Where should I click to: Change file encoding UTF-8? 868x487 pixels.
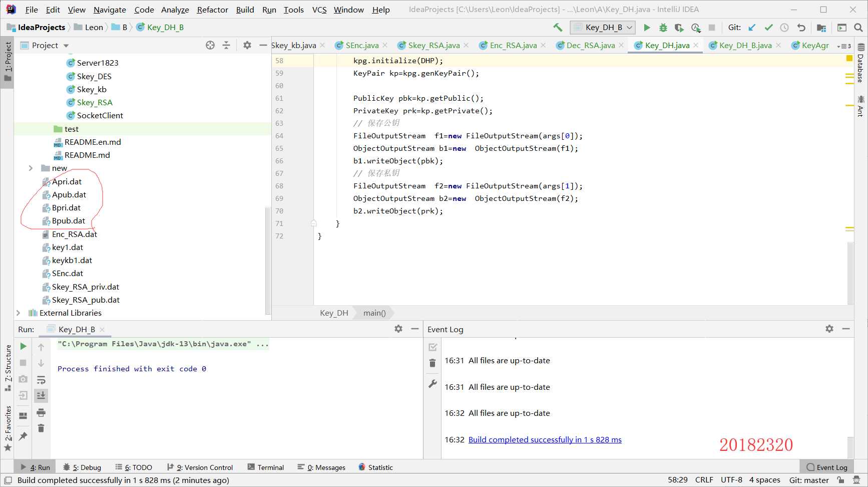[731, 480]
